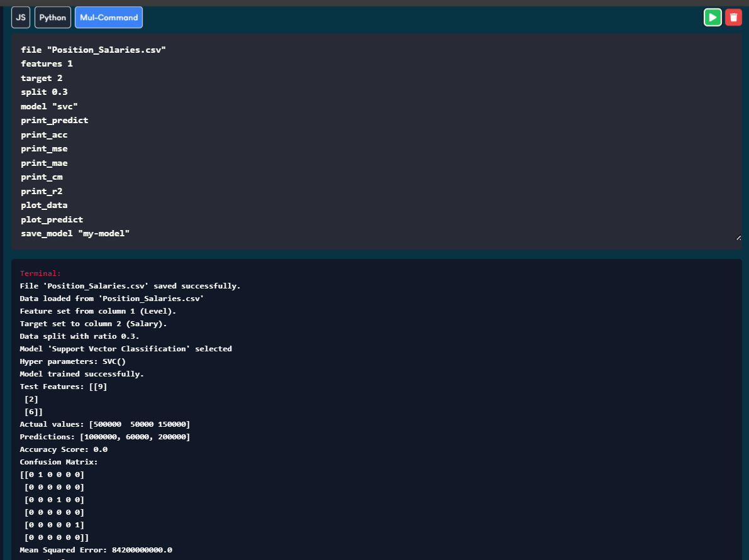This screenshot has width=749, height=560.
Task: Select the Mul-Command mode button
Action: (109, 18)
